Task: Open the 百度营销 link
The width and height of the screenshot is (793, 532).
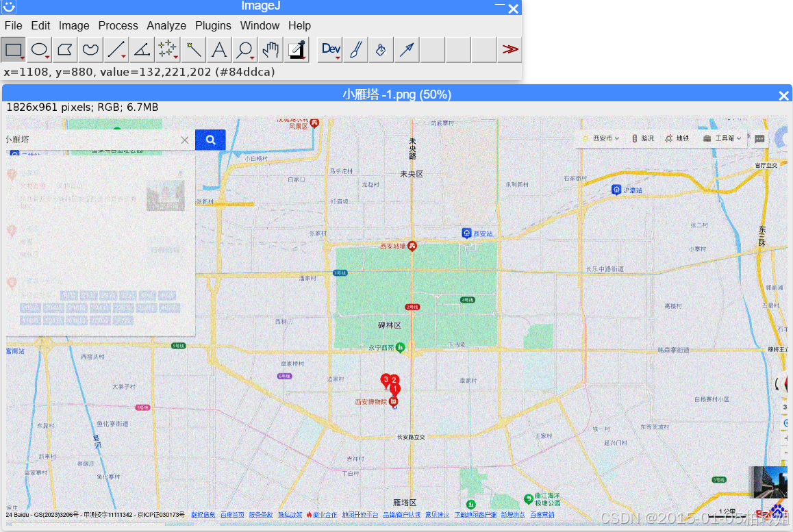Action: pos(542,515)
